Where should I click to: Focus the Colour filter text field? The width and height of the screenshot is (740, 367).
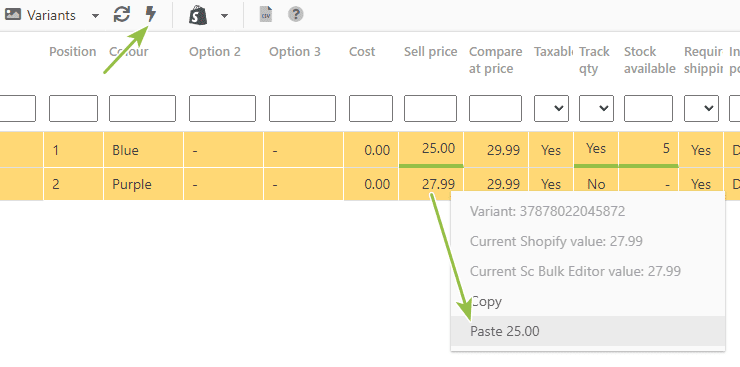coord(142,108)
